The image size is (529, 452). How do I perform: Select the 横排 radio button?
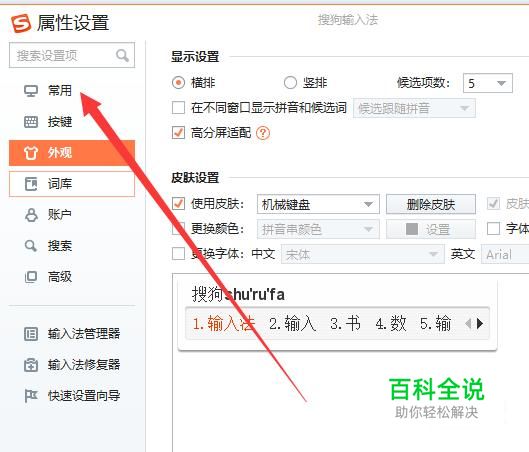[x=178, y=83]
